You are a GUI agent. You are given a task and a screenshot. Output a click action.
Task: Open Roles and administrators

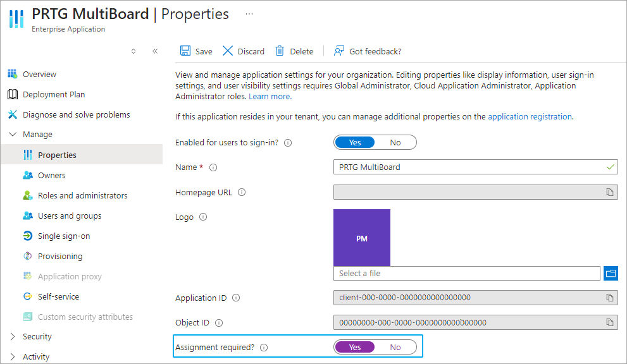82,195
